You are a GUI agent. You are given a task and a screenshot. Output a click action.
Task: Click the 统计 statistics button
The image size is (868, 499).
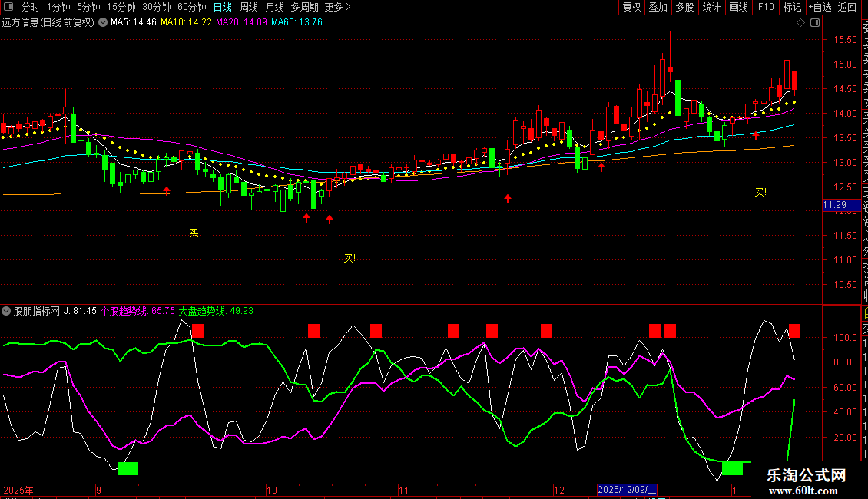[711, 7]
